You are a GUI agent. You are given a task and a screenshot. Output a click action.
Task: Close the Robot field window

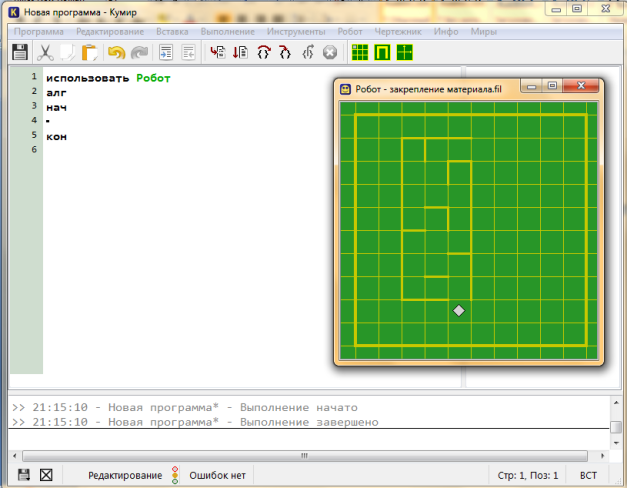[581, 86]
